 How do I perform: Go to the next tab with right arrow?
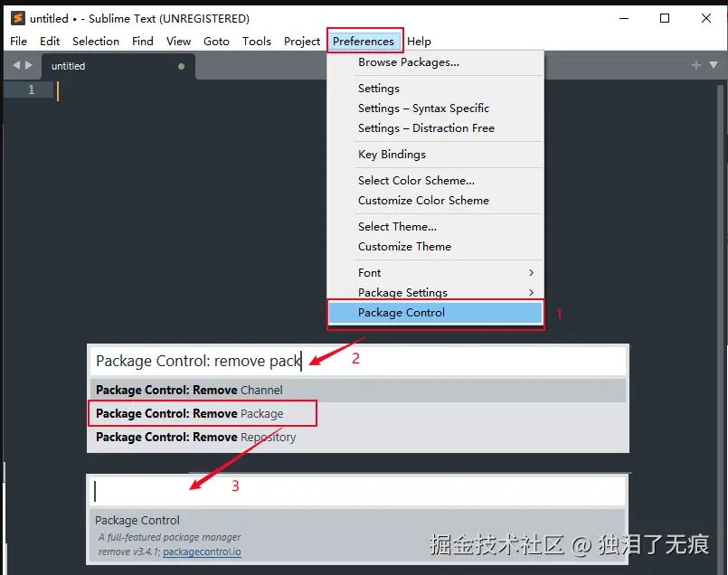coord(29,65)
